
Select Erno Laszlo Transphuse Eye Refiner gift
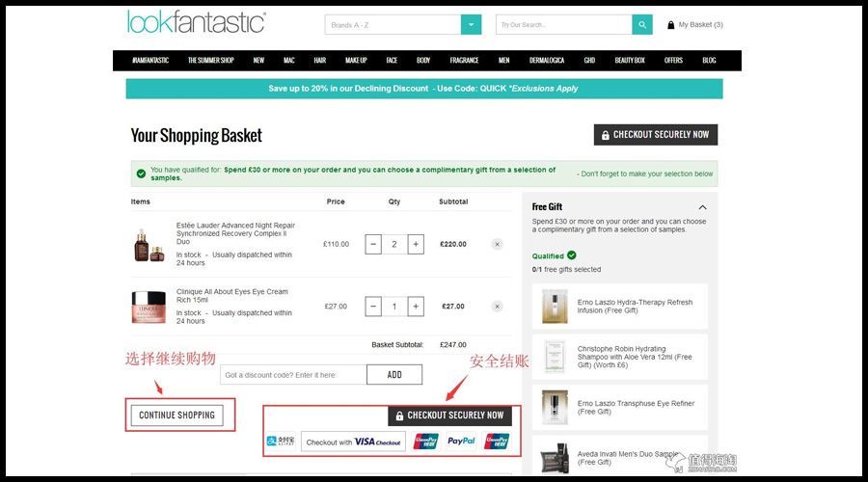[x=620, y=408]
